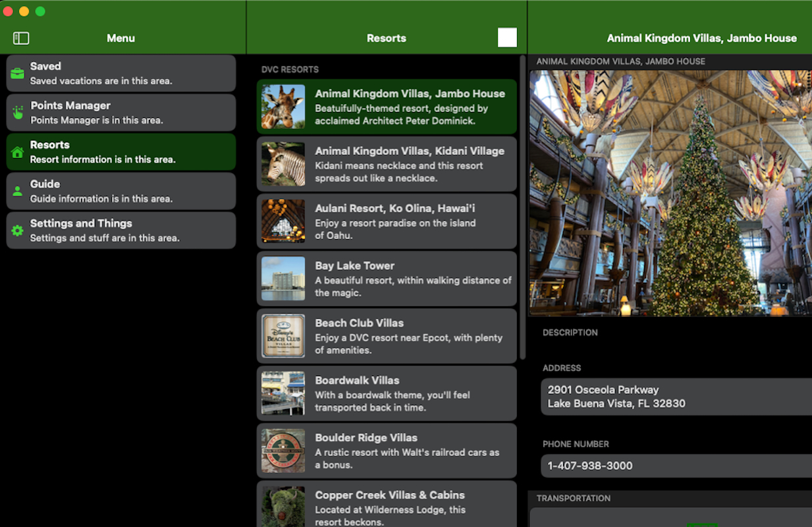Click the green house Resorts icon
This screenshot has height=527, width=812.
pyautogui.click(x=18, y=152)
